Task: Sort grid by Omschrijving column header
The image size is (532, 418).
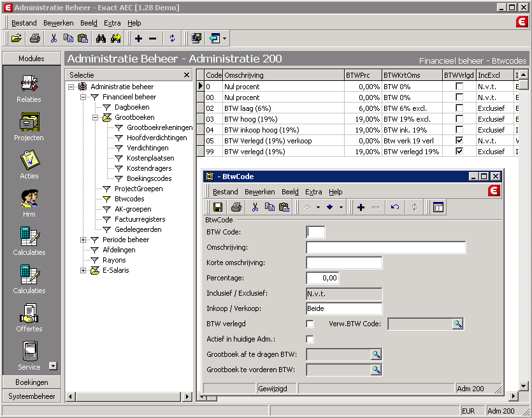Action: click(x=284, y=75)
